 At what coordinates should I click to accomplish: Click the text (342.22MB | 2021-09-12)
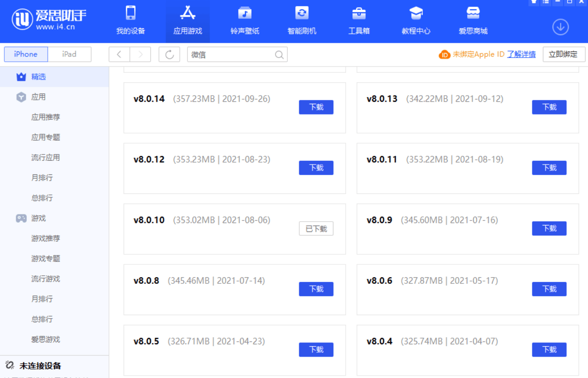(455, 99)
